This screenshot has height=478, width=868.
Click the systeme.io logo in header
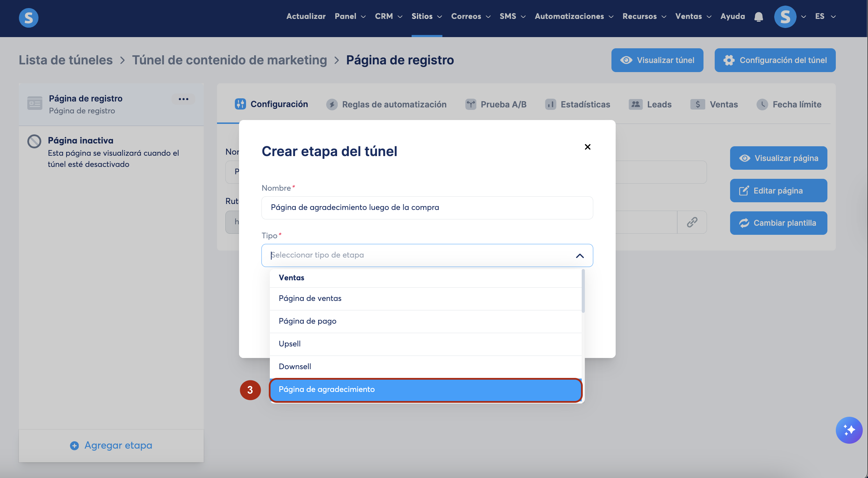click(x=29, y=17)
